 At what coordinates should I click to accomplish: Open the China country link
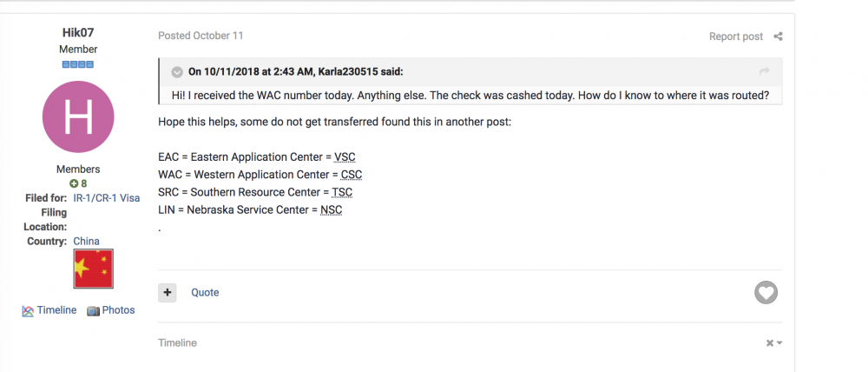[86, 241]
